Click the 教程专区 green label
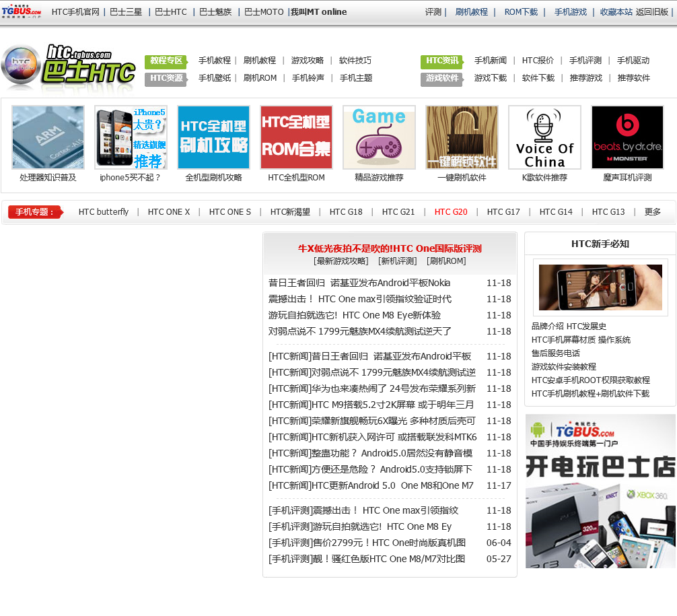Viewport: 677px width, 616px height. (x=166, y=61)
